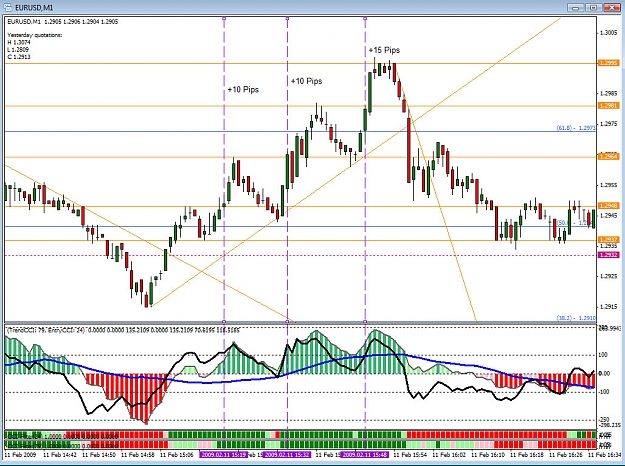
Task: Click the H 1.3074 yesterday high value
Action: point(18,42)
